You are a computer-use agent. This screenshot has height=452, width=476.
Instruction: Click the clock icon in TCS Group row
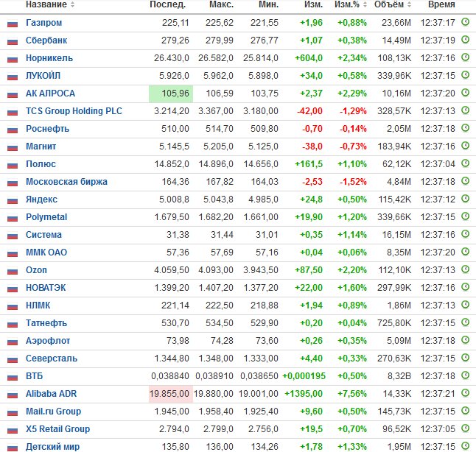[x=465, y=110]
